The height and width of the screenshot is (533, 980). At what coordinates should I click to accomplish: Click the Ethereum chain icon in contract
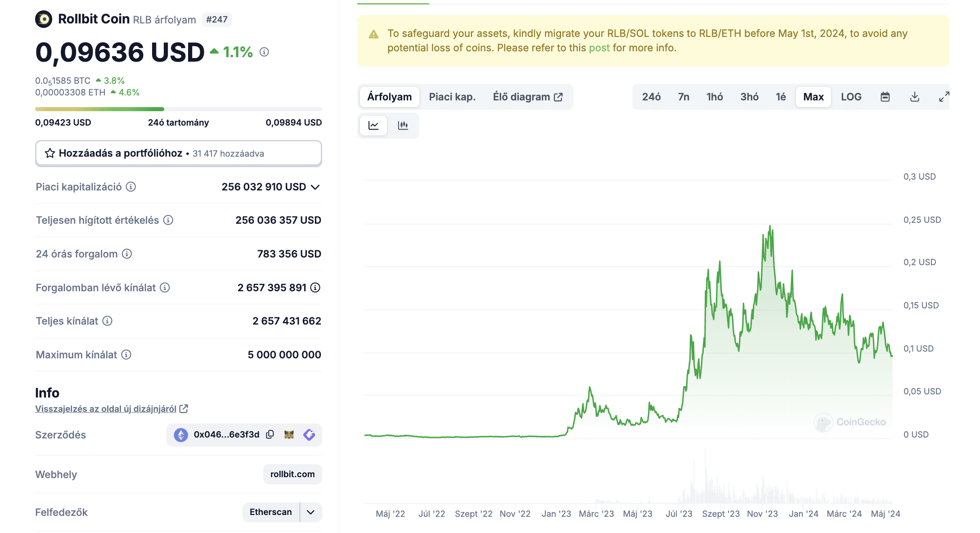181,435
